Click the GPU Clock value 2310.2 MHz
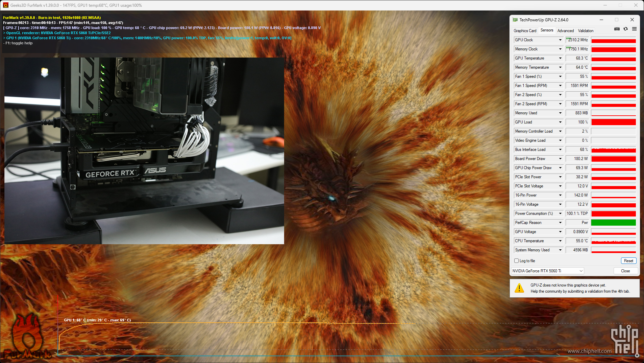 577,40
